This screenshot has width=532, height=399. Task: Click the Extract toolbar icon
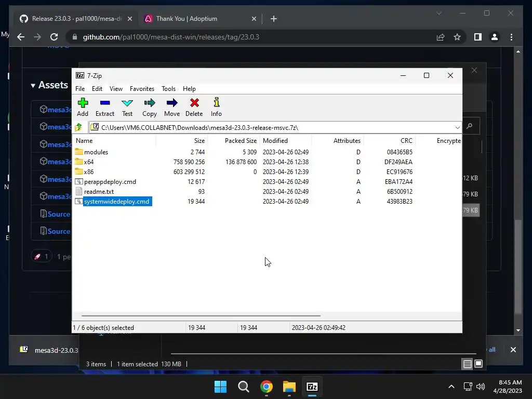[x=105, y=107]
